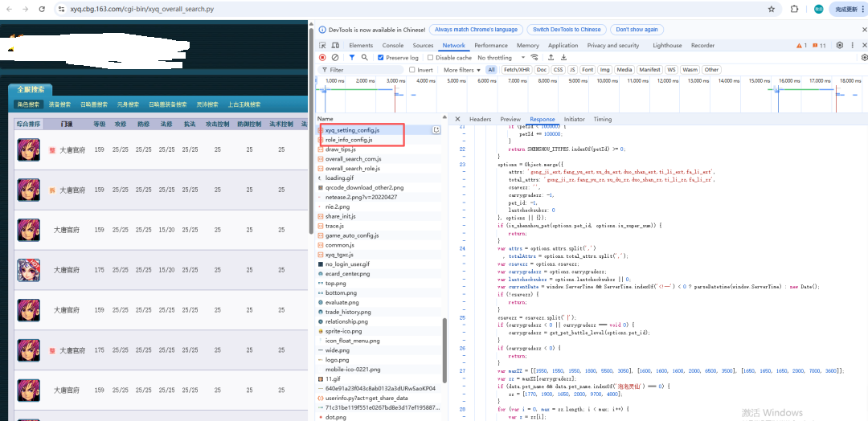The image size is (868, 421).
Task: Open the network search magnifier
Action: (x=364, y=58)
